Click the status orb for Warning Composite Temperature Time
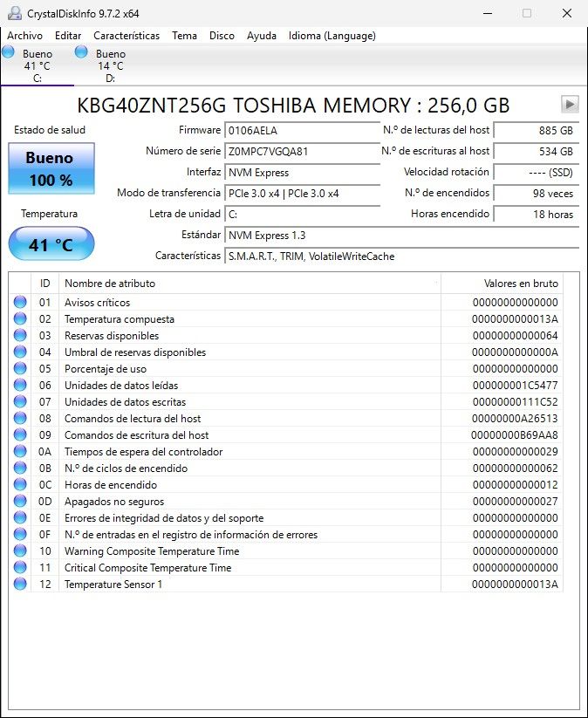 point(20,550)
